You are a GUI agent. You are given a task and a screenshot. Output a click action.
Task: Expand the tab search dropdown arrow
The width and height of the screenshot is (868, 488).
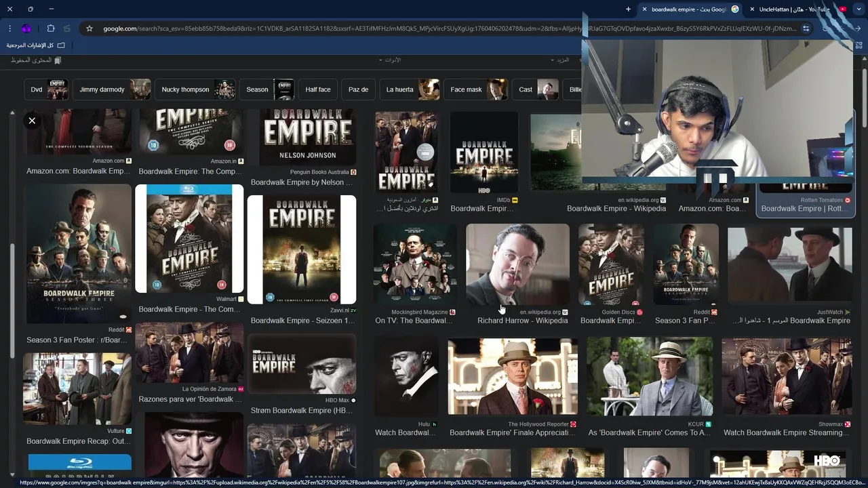pos(859,9)
